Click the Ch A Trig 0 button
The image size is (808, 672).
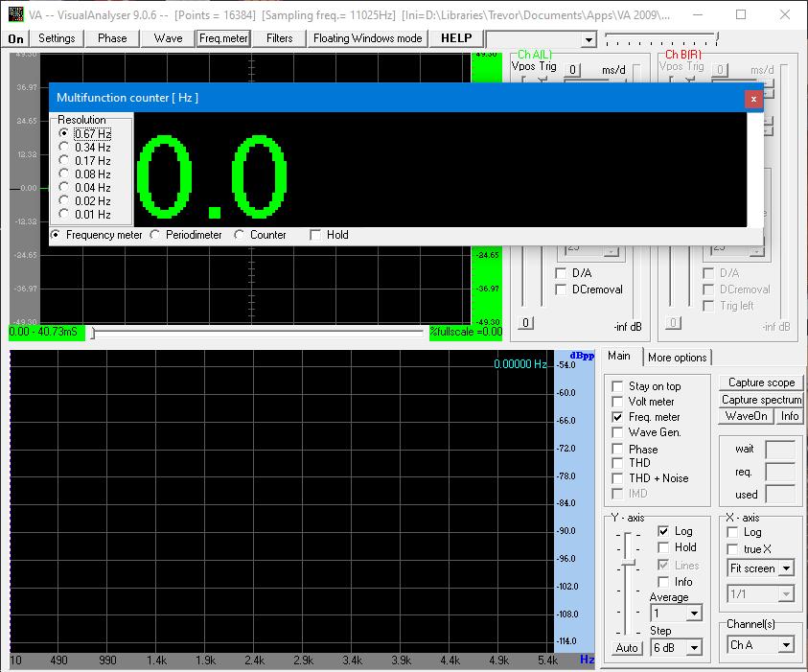[572, 70]
